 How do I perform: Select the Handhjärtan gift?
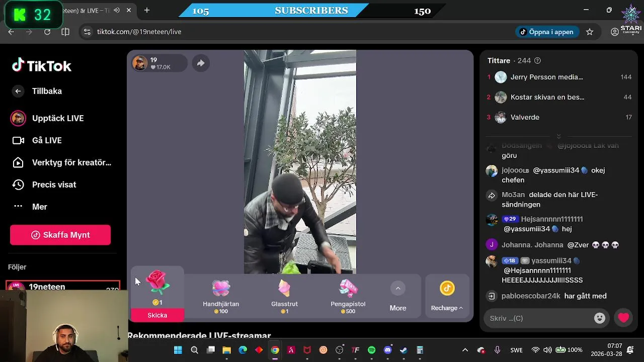[221, 297]
